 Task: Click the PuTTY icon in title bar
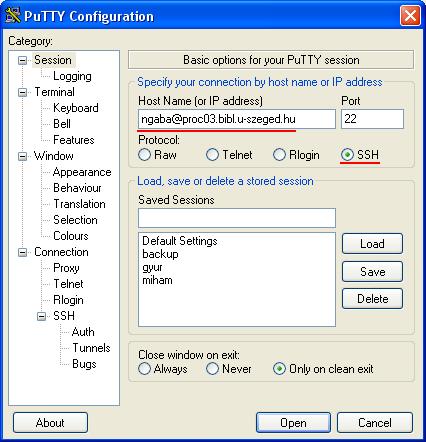(x=13, y=15)
